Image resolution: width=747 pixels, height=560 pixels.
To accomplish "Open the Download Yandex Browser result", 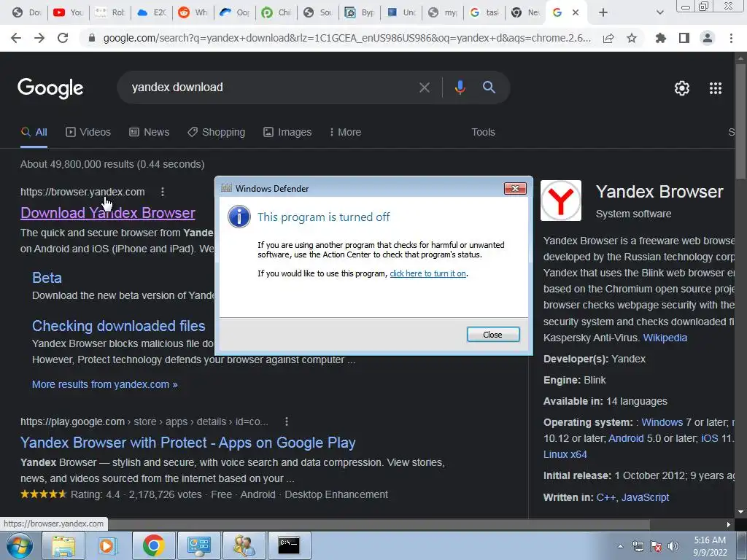I will click(108, 213).
